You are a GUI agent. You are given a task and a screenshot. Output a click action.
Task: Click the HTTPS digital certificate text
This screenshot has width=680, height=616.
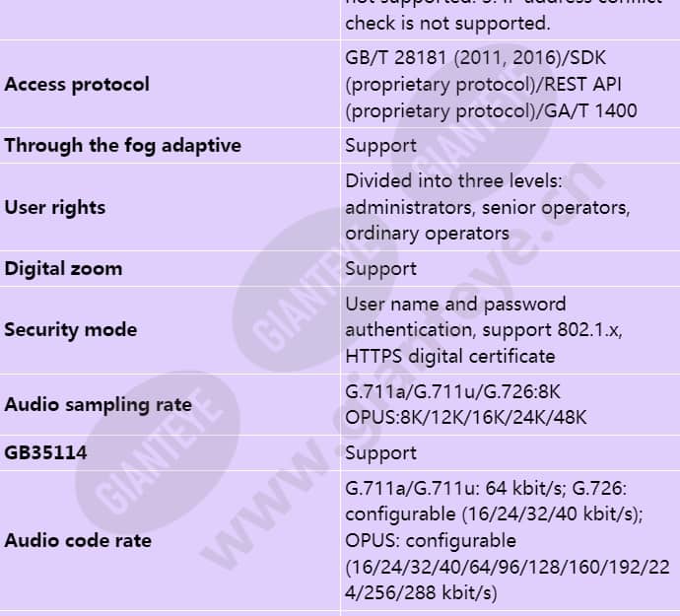[x=450, y=356]
